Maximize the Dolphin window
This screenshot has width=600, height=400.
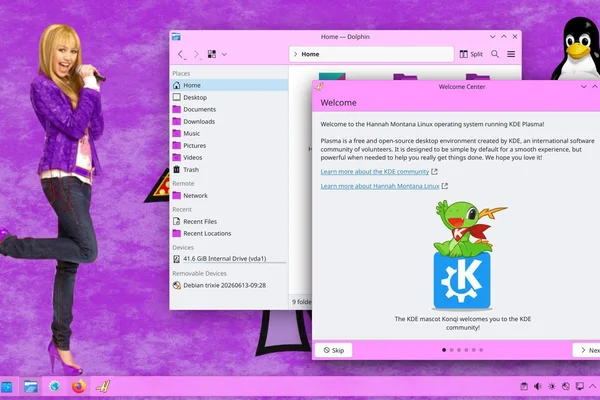pos(504,37)
